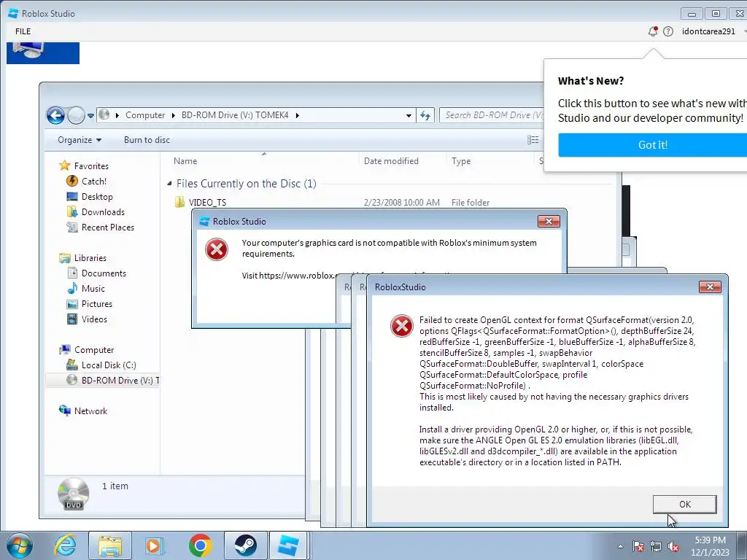
Task: Select Computer in navigation pane
Action: [x=94, y=350]
